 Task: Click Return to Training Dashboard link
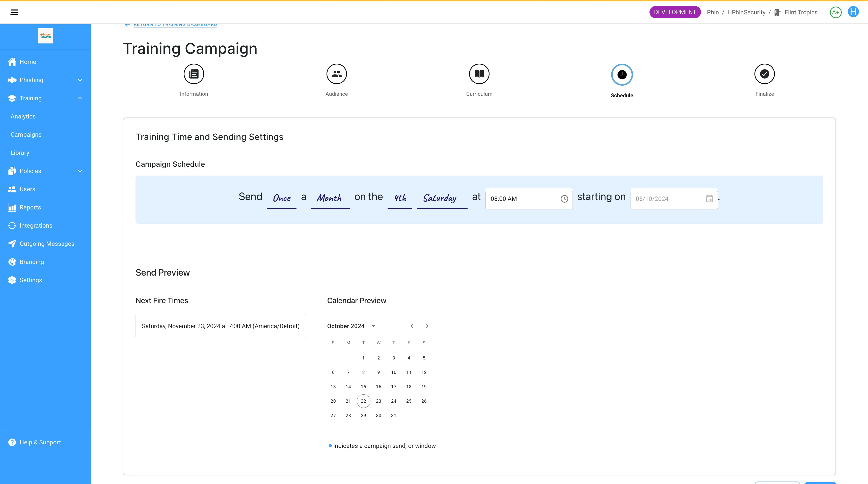[x=175, y=25]
